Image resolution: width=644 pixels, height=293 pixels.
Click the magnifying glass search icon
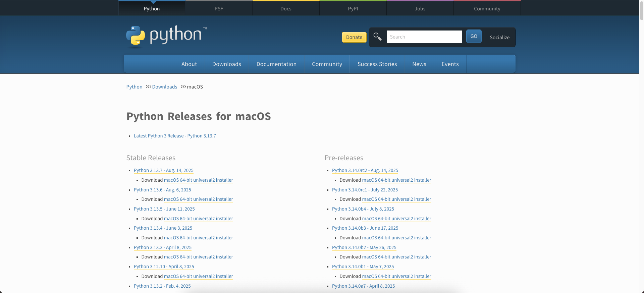point(377,37)
